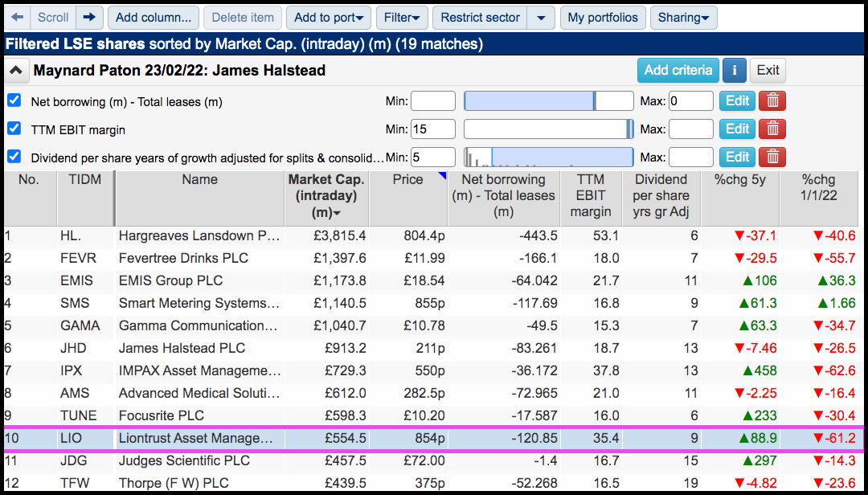Click the scroll right arrow button
Screen dimensions: 868x495
(x=89, y=18)
